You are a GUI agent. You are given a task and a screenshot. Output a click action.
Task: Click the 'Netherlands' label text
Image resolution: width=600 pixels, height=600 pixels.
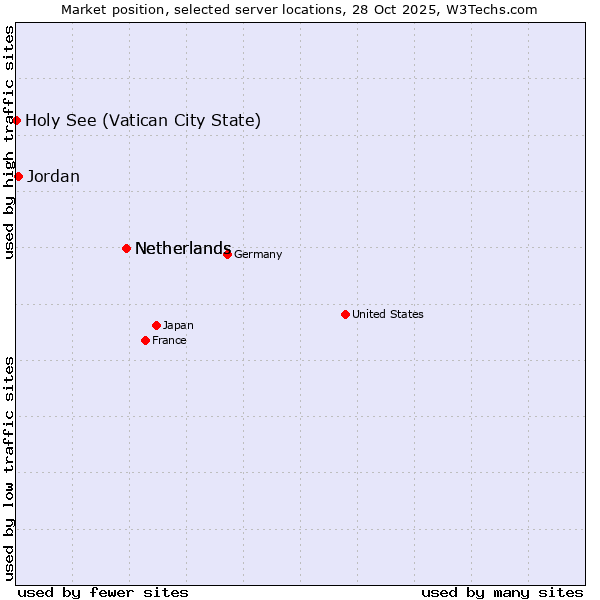click(x=183, y=248)
